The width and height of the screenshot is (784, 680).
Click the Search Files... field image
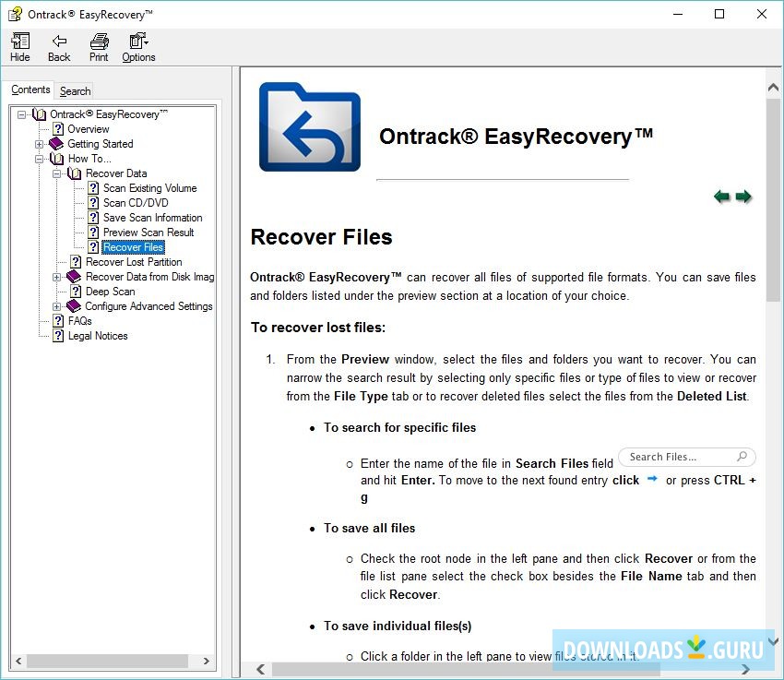(x=686, y=457)
